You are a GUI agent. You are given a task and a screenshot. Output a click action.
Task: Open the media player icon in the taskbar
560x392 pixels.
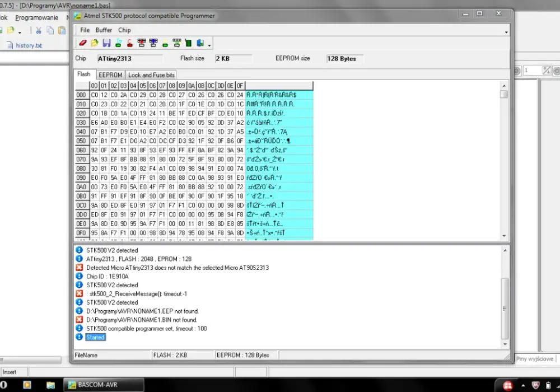[x=27, y=385]
